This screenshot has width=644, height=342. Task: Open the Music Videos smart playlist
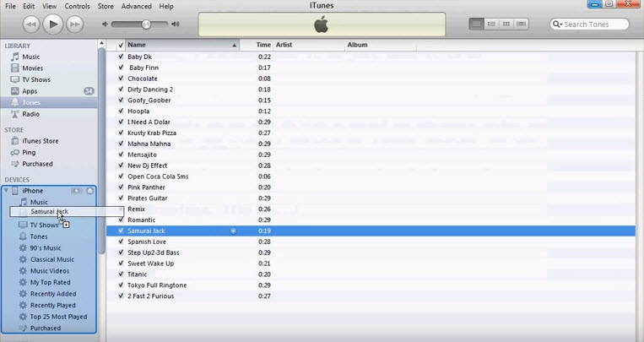pos(50,271)
